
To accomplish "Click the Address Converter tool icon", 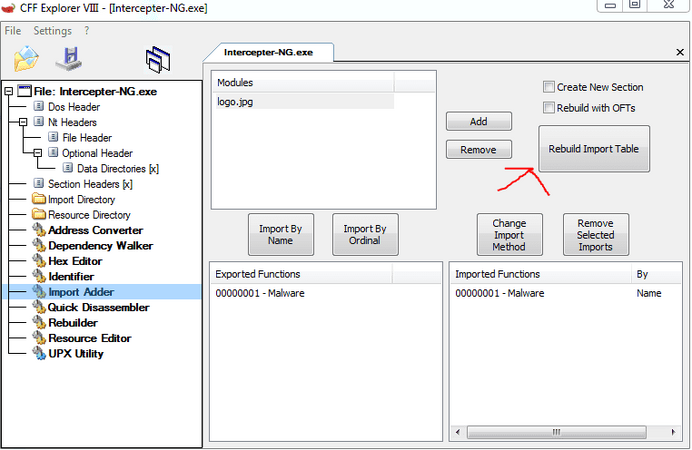I will 39,230.
